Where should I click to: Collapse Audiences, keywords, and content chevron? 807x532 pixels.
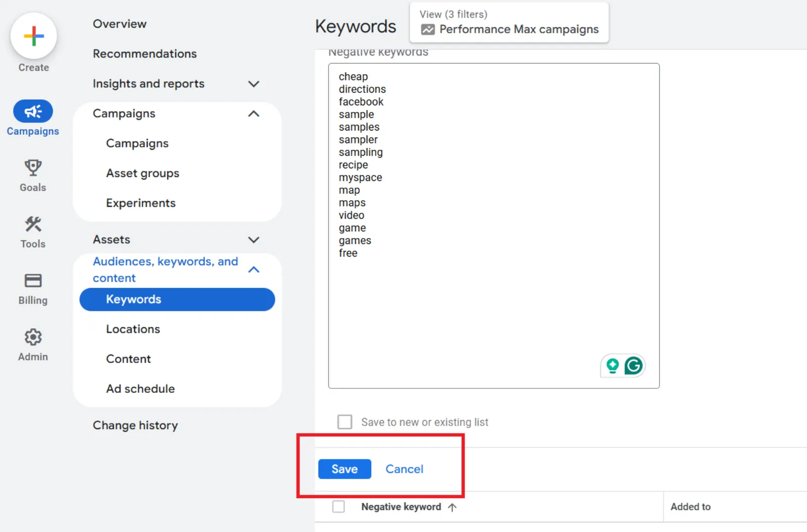click(x=254, y=270)
